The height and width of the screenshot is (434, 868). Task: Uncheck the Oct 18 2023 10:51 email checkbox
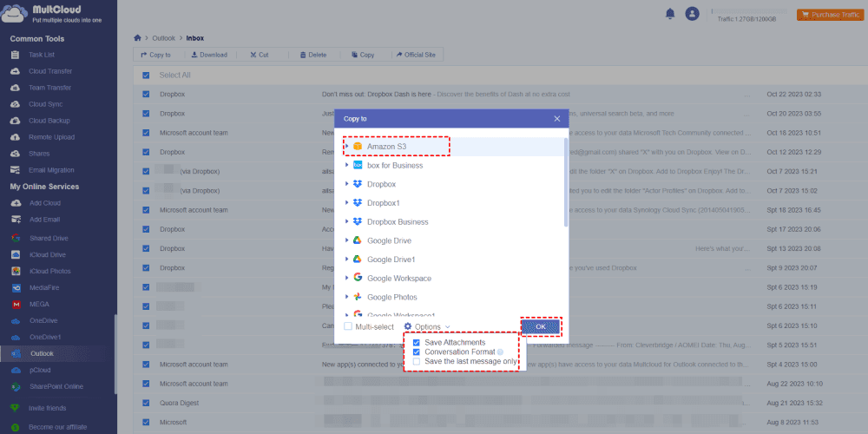pos(146,133)
